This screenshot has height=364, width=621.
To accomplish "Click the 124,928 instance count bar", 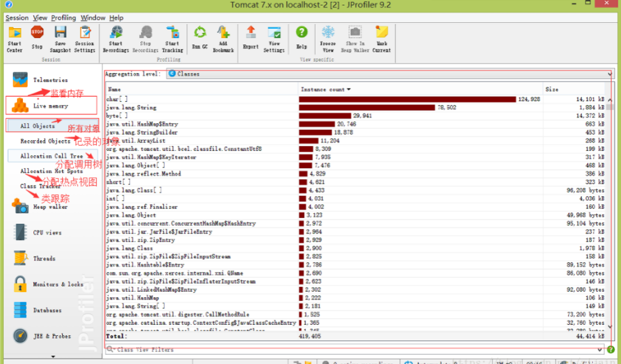I will [x=408, y=99].
